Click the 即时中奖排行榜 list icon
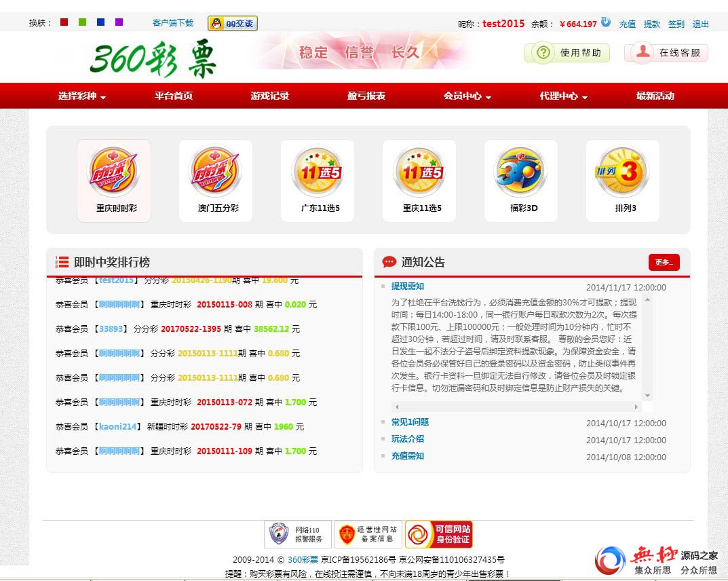 click(62, 262)
